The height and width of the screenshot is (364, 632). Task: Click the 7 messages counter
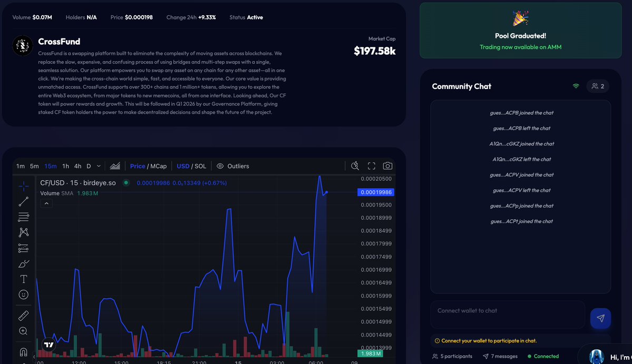coord(500,356)
